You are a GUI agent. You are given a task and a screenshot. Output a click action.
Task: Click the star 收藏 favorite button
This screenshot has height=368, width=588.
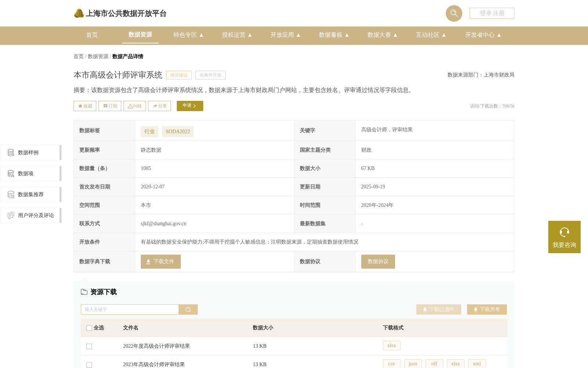tap(85, 106)
